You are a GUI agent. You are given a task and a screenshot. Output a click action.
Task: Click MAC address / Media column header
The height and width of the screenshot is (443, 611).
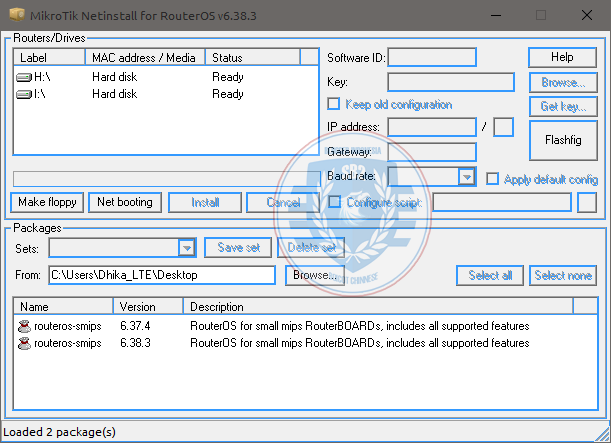[x=145, y=57]
